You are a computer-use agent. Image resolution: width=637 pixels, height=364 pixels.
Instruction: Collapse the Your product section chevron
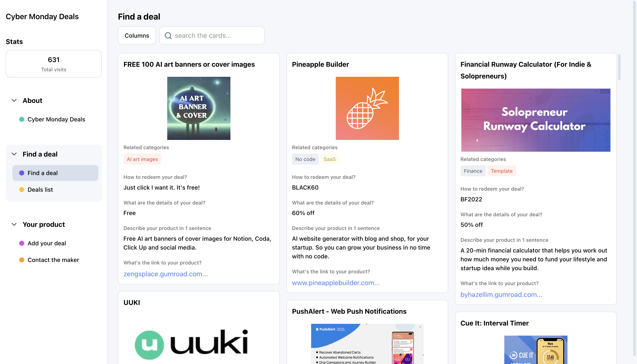click(14, 225)
